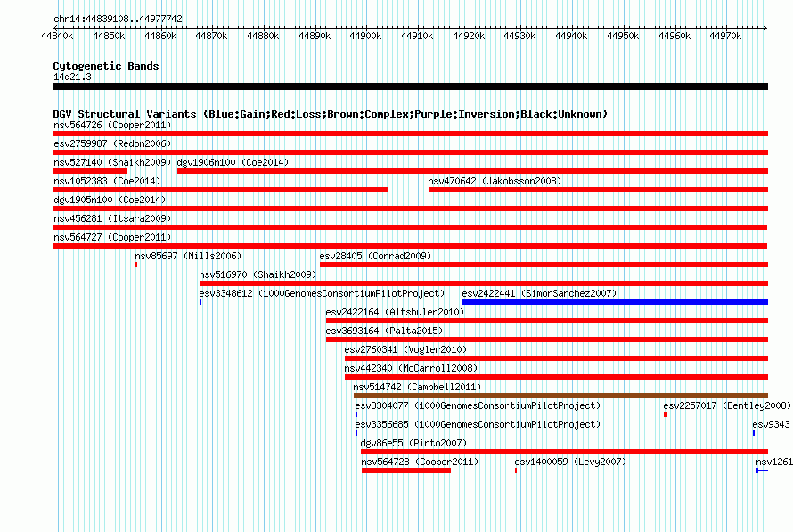Click the small red esv2257017 loss marker
Screen dimensions: 793x532
(666, 414)
